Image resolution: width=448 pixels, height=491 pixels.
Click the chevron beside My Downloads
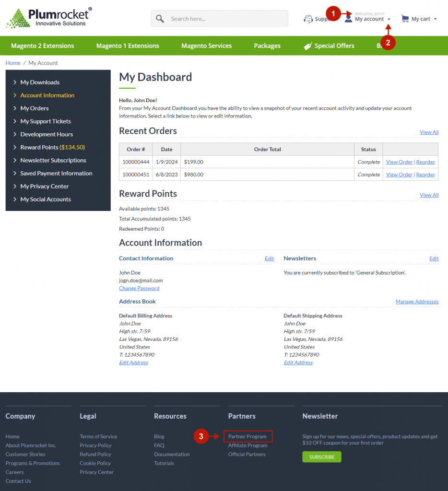(14, 82)
